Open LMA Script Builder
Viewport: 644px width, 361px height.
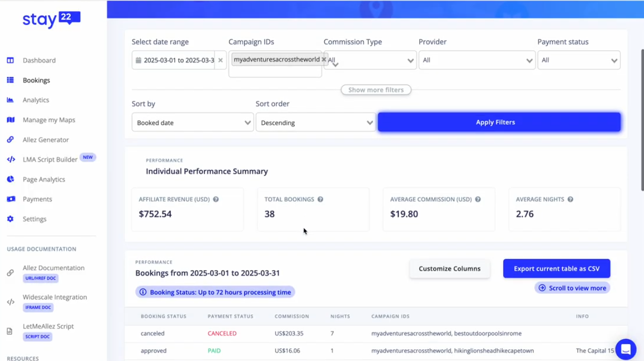tap(50, 159)
